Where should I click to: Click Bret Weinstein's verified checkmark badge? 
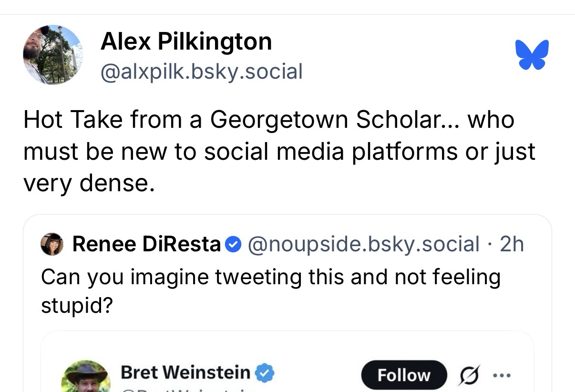(265, 372)
